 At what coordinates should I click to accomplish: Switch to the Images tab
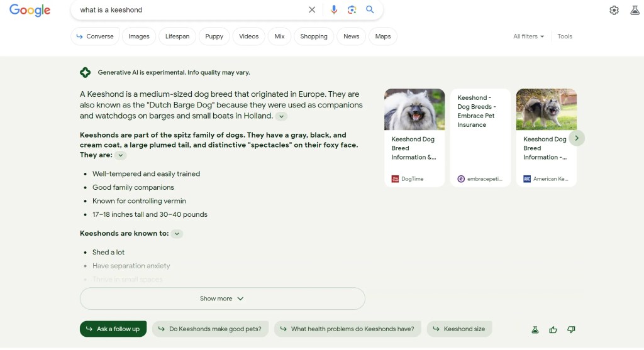[x=139, y=36]
